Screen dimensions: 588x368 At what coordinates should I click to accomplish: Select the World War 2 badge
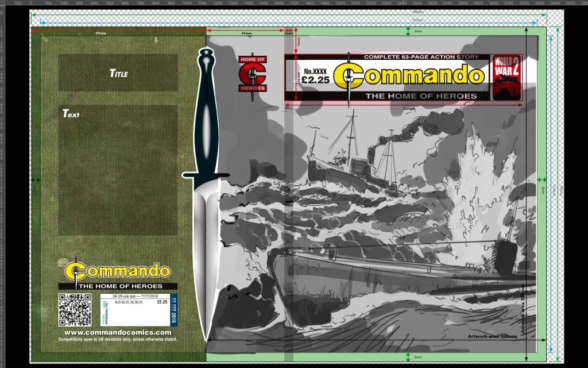coord(506,78)
